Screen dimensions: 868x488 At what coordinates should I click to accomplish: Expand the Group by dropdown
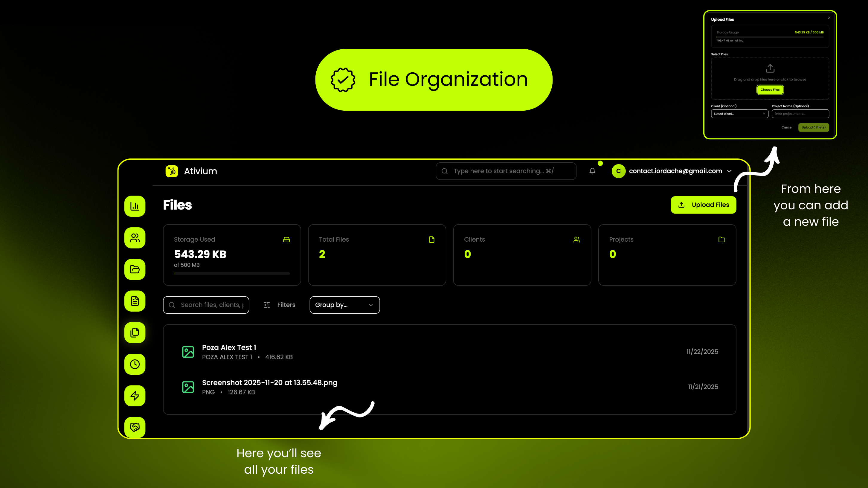pos(344,305)
